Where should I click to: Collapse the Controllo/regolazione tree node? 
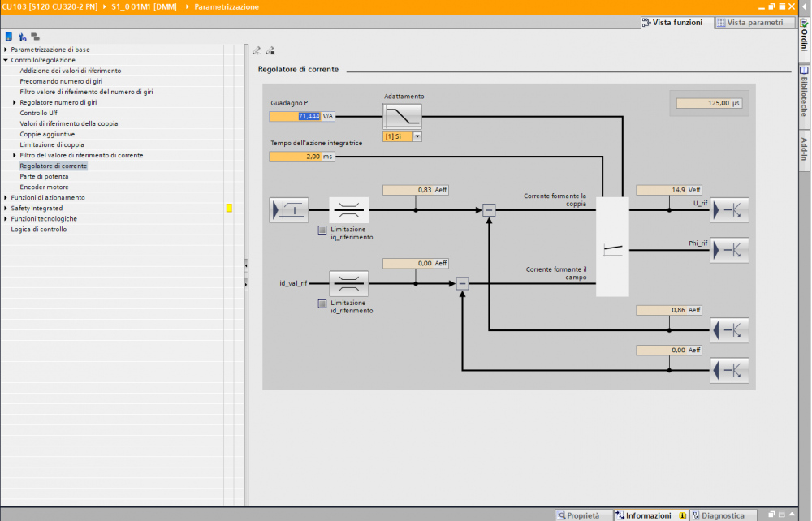point(6,60)
